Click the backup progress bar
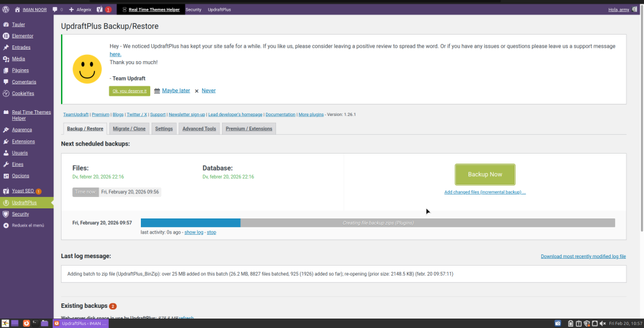 [377, 223]
